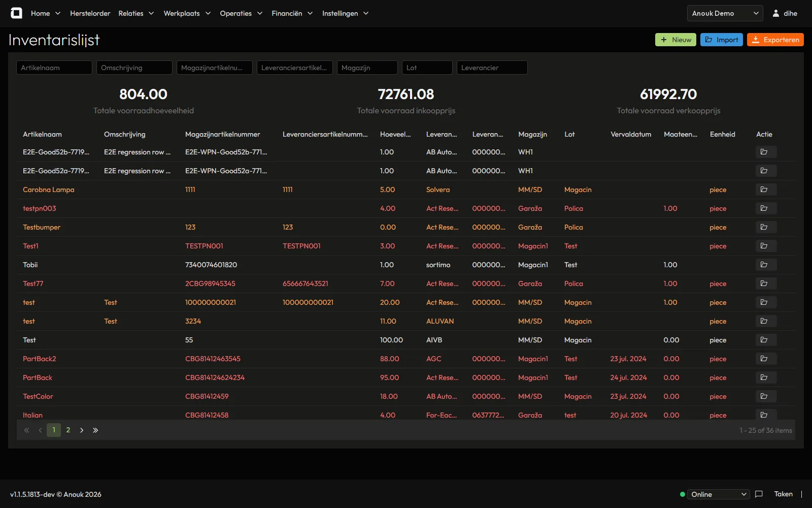Open the Online status dropdown

point(719,494)
